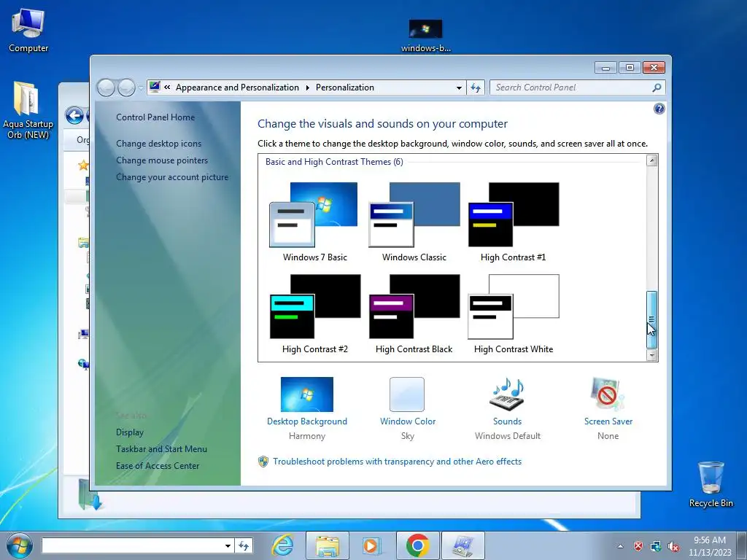
Task: Click the forward button in the Personalization window
Action: (126, 87)
